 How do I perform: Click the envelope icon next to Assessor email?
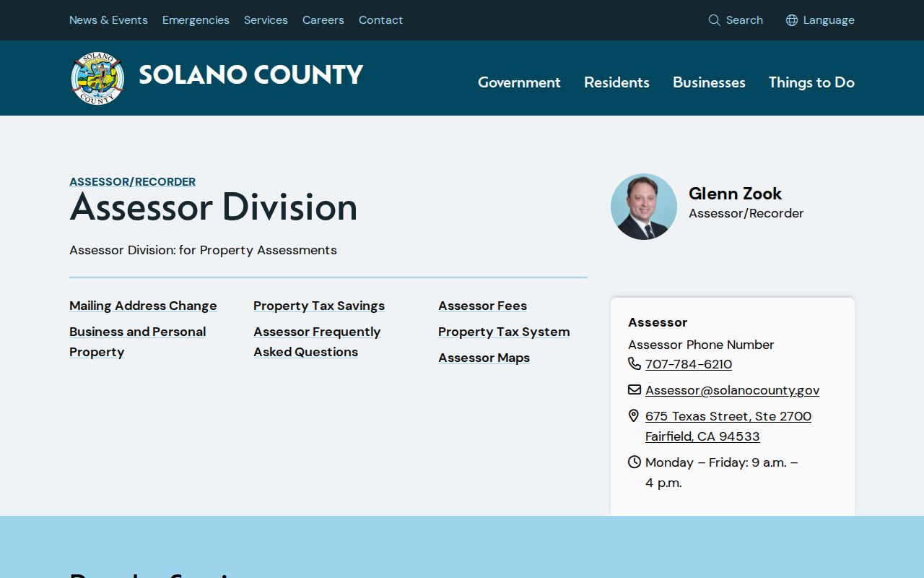pos(635,389)
